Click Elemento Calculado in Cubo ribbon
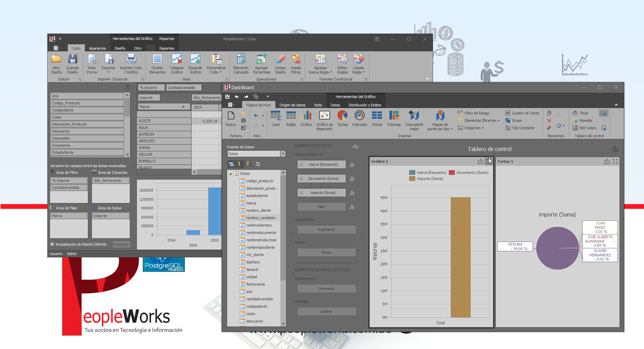Screen dimensions: 644x349 (x=241, y=64)
